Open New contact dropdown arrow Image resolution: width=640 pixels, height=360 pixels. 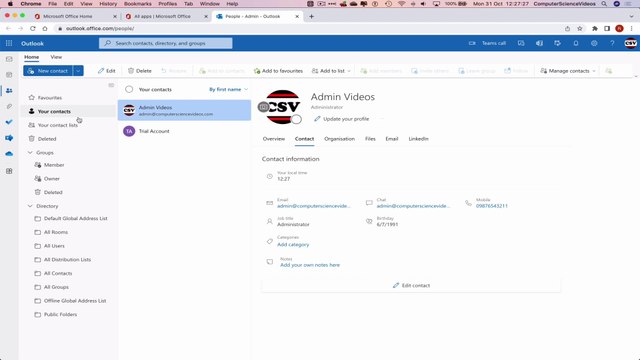click(x=78, y=71)
